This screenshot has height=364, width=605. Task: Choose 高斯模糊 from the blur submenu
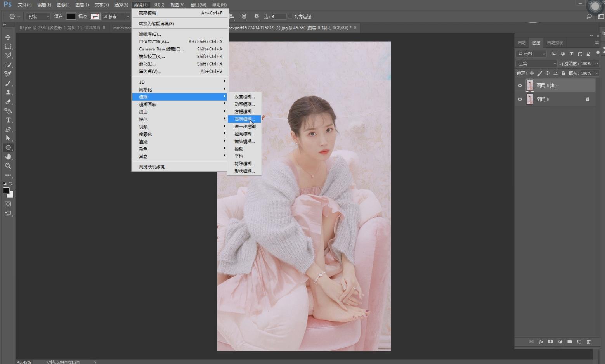(x=244, y=119)
